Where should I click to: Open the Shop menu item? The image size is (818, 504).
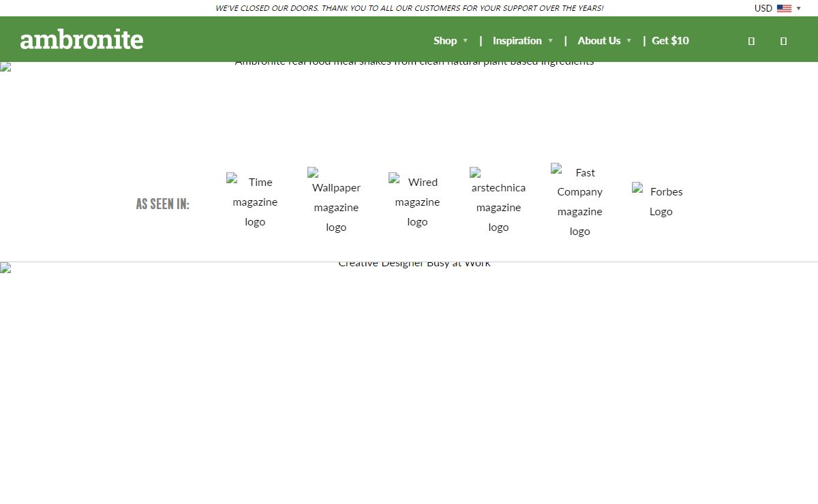(445, 41)
